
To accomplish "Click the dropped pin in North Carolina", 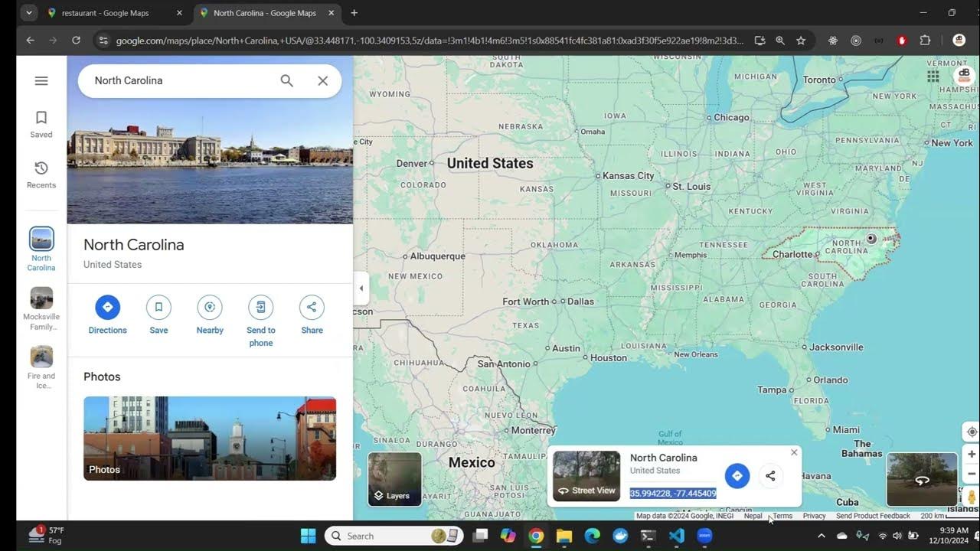I will click(x=871, y=239).
